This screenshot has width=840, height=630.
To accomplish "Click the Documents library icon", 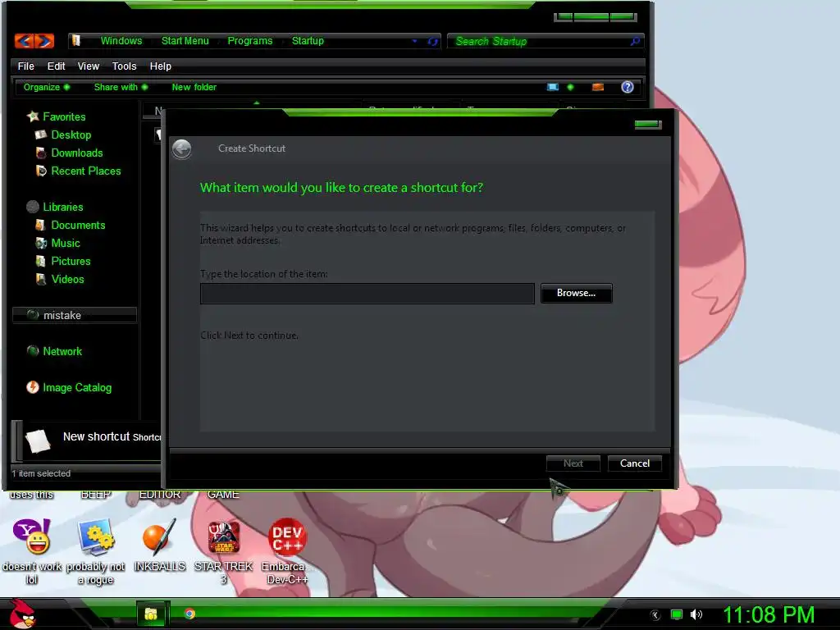I will pos(41,225).
